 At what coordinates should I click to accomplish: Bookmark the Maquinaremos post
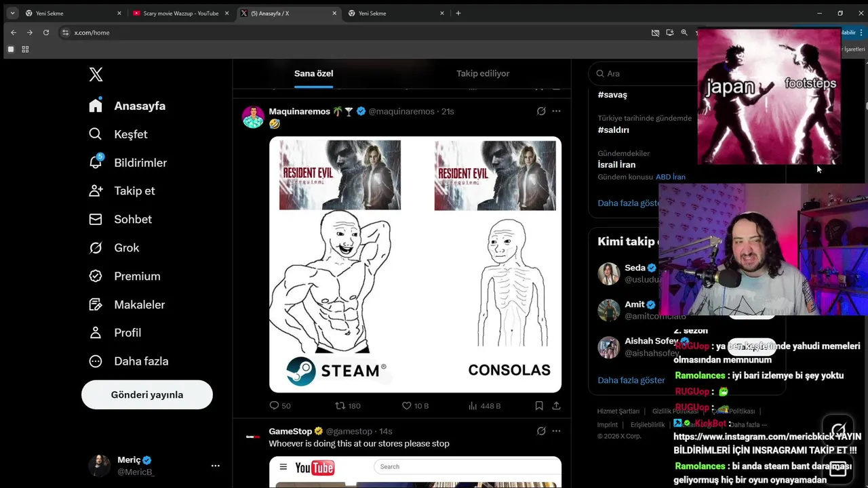coord(539,405)
